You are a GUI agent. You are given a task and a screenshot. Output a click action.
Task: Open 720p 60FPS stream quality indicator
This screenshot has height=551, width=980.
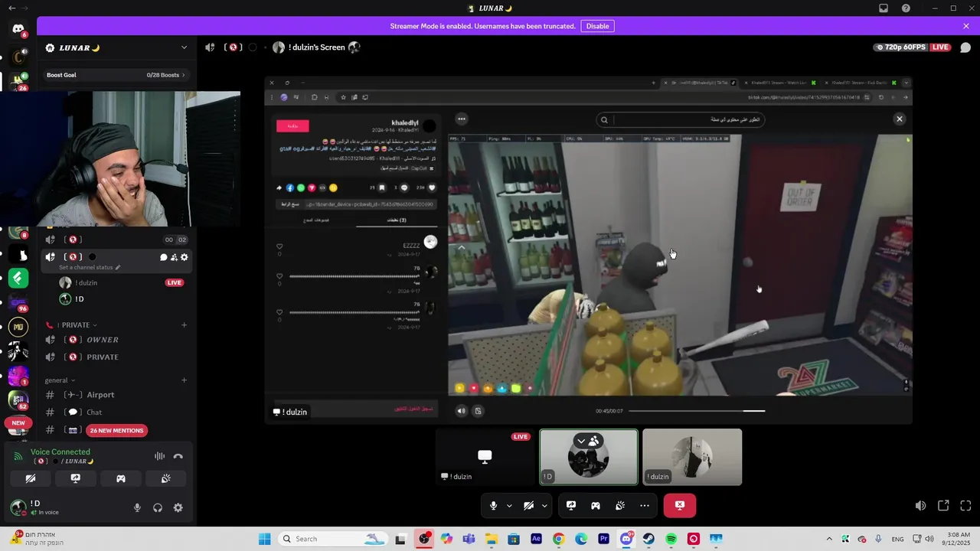(900, 47)
